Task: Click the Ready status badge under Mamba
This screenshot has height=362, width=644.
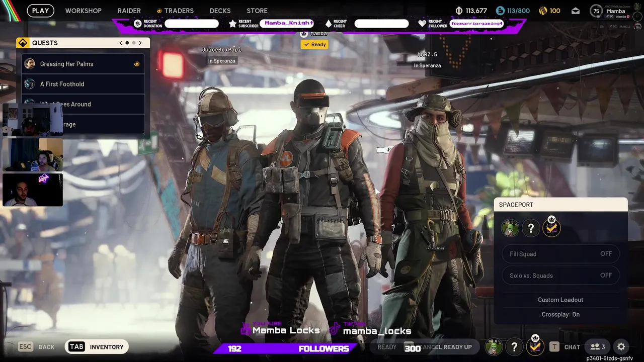Action: [314, 44]
